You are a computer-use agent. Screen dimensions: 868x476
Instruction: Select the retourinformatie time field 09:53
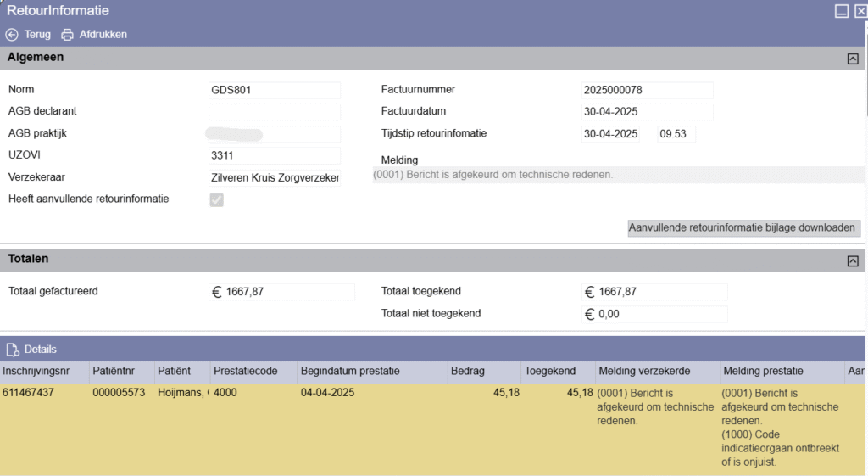pyautogui.click(x=676, y=134)
